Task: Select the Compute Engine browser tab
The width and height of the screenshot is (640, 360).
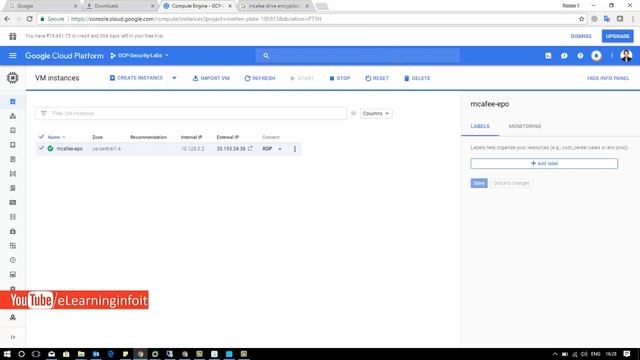Action: point(197,6)
